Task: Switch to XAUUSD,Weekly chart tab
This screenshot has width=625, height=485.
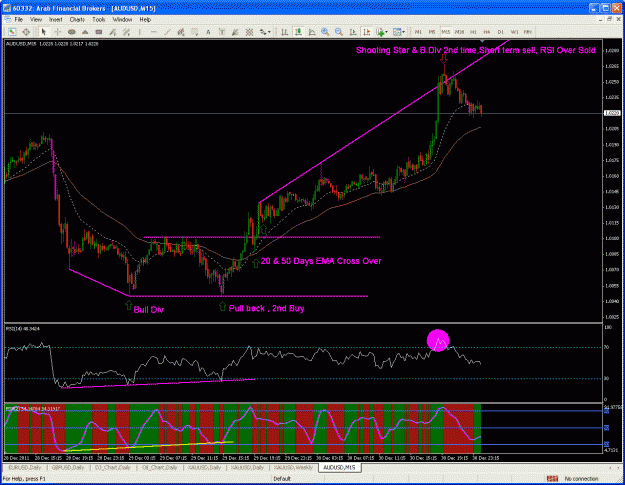Action: click(x=293, y=467)
